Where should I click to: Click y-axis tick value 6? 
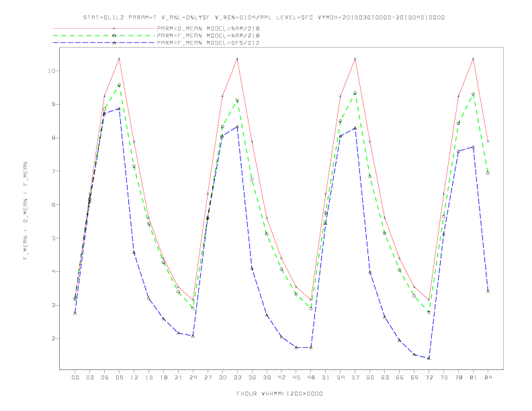pos(54,205)
